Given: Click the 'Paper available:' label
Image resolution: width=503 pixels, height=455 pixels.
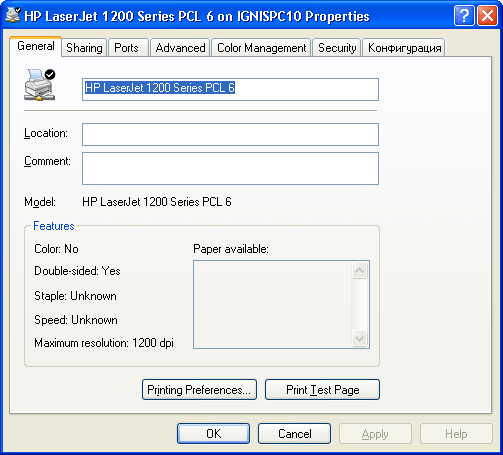Looking at the screenshot, I should [231, 249].
